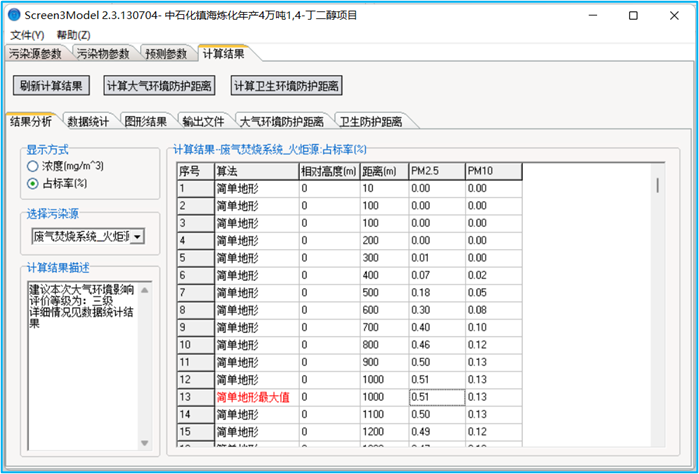Switch to the 污染物参数 tab

(103, 54)
